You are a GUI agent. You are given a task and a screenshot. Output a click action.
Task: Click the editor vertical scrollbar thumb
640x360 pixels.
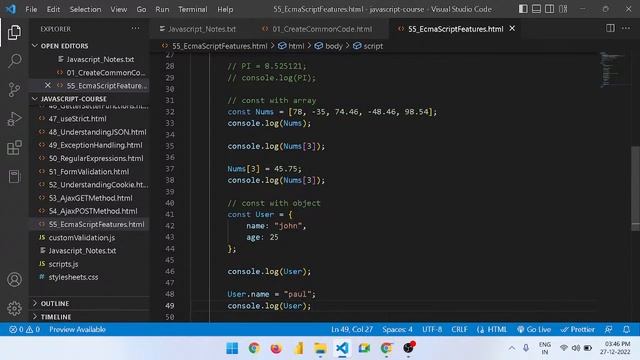635,189
